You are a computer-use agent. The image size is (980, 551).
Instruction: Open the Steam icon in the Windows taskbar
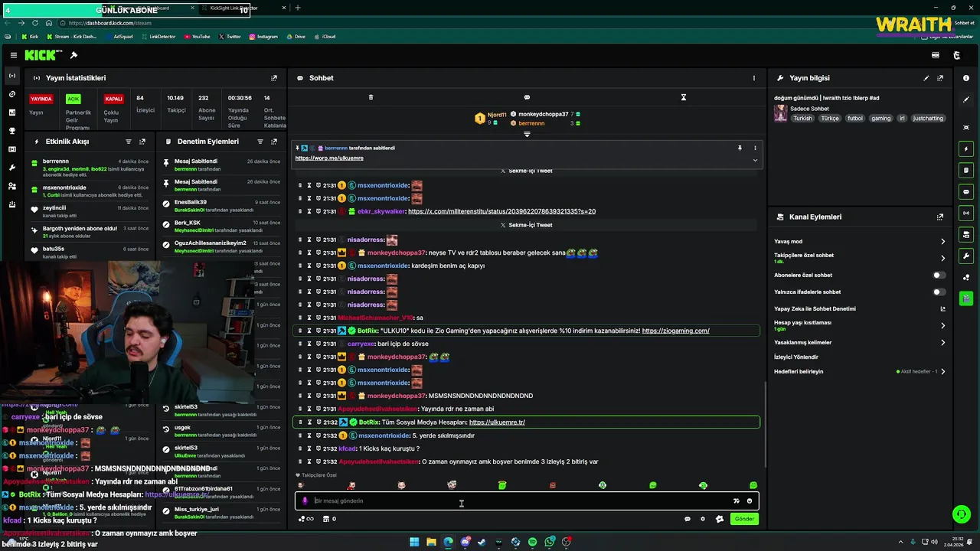(x=482, y=542)
